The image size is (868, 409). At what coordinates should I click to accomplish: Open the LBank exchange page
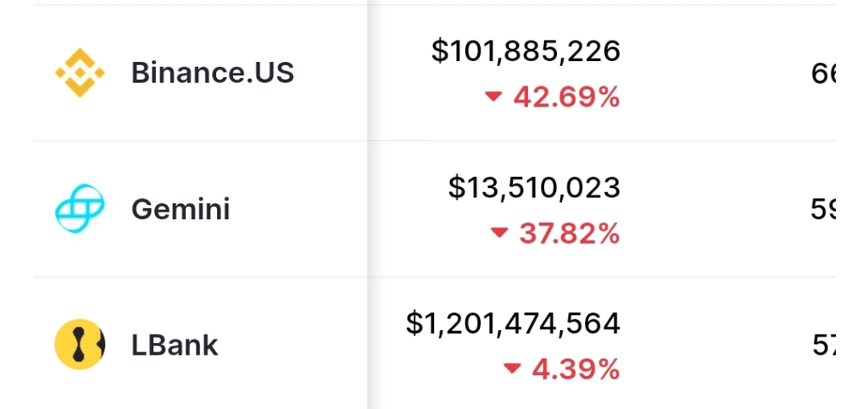pyautogui.click(x=175, y=345)
